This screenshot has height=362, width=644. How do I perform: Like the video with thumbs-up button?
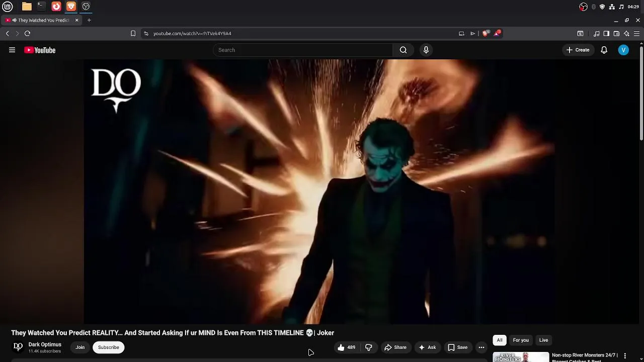click(x=346, y=347)
